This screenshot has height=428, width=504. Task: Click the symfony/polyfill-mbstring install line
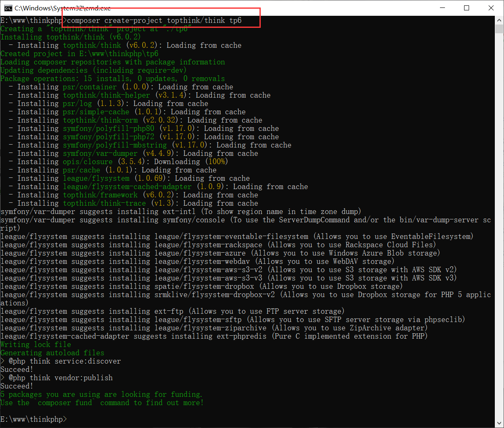tap(150, 145)
